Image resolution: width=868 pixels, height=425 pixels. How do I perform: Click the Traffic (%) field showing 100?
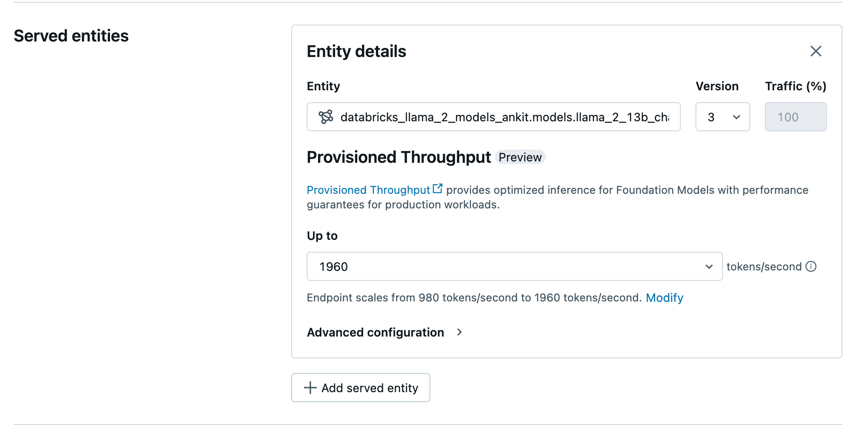(x=795, y=117)
